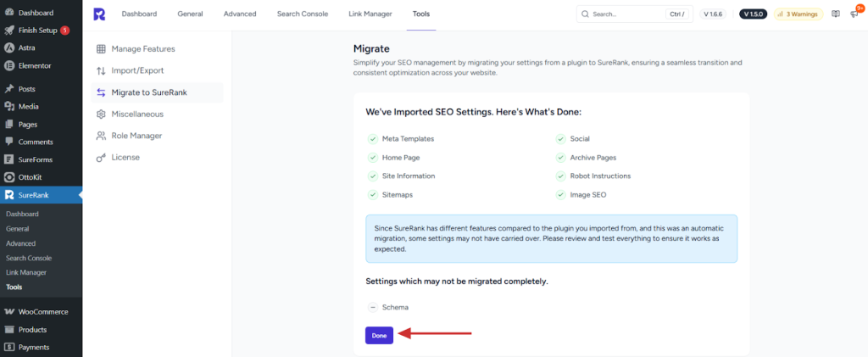Click the search magnifier icon
This screenshot has height=357, width=868.
click(586, 14)
